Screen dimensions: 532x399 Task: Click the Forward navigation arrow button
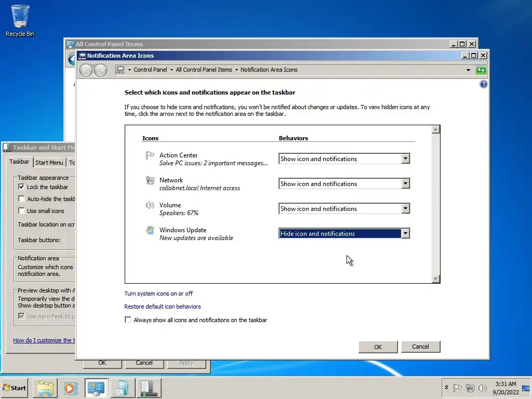click(x=100, y=70)
